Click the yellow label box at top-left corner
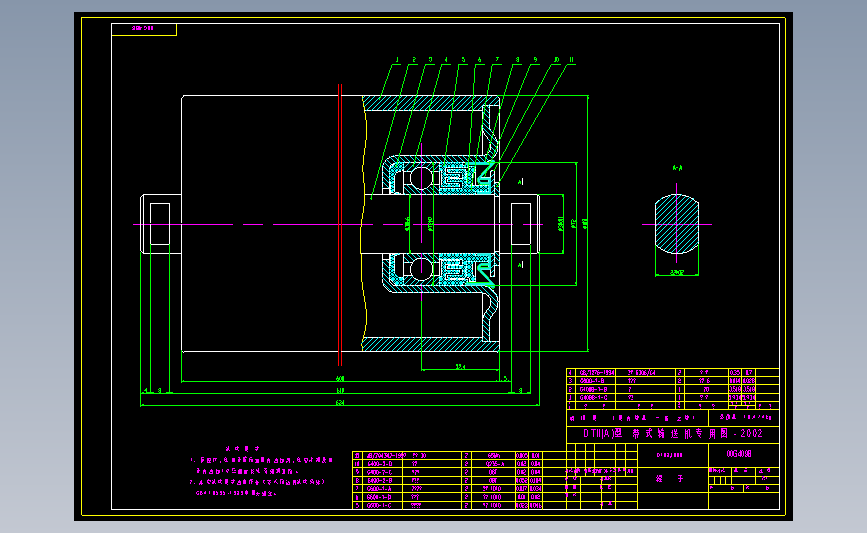This screenshot has height=533, width=867. coord(144,29)
